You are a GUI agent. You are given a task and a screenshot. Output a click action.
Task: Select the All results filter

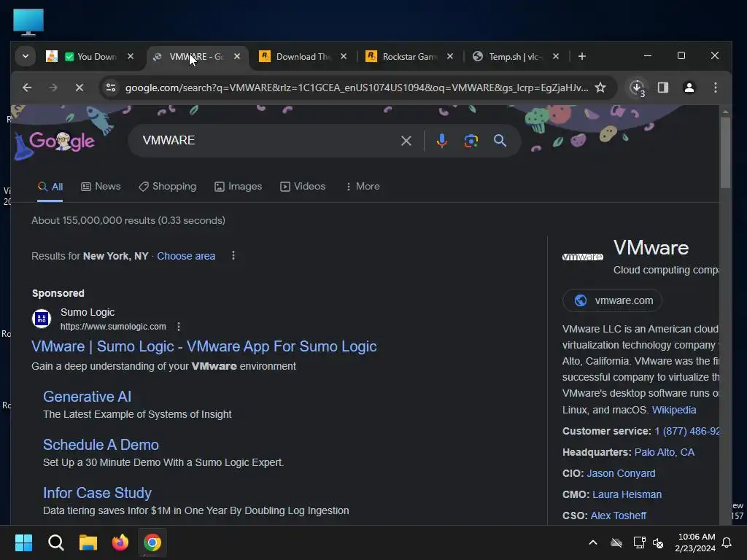pos(50,187)
